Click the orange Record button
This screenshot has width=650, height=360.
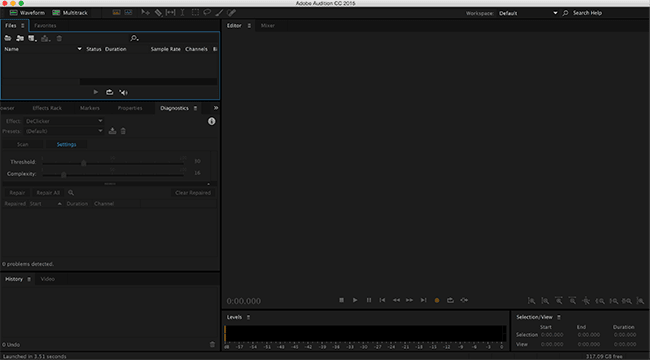pos(437,300)
